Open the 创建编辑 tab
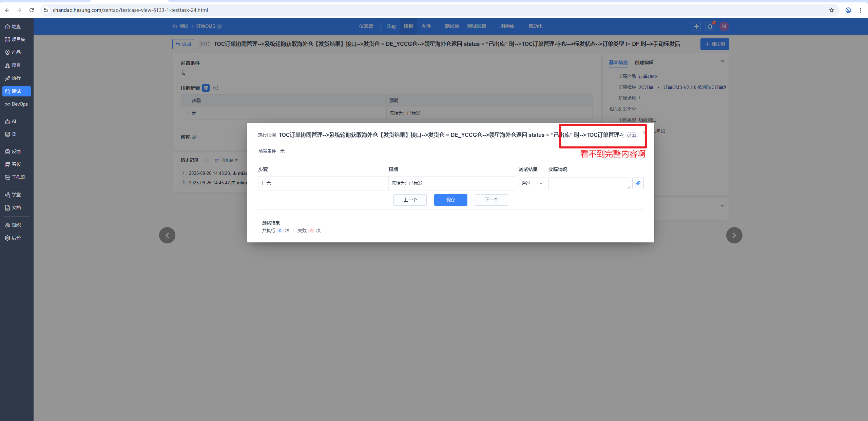This screenshot has width=868, height=421. [x=644, y=62]
